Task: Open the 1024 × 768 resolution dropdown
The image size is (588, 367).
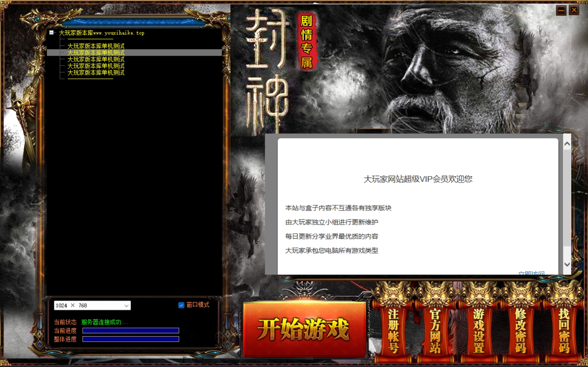Action: pos(91,305)
